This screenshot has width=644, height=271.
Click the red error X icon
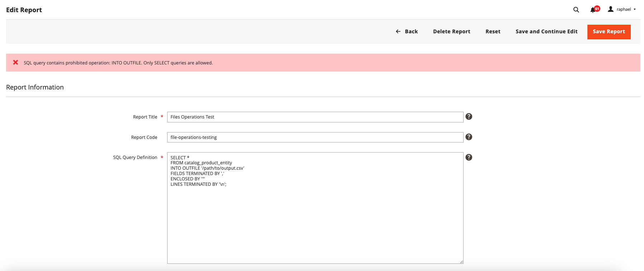[16, 62]
